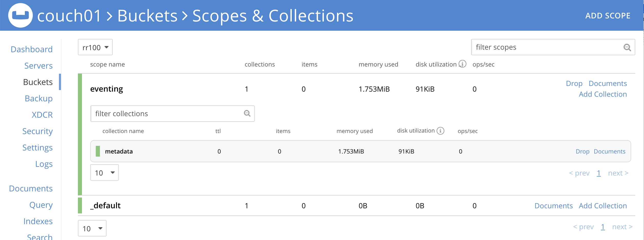644x240 pixels.
Task: Click the green bar beside metadata
Action: (98, 151)
